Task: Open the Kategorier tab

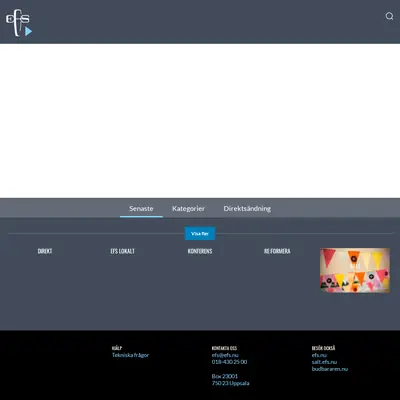Action: (x=188, y=208)
